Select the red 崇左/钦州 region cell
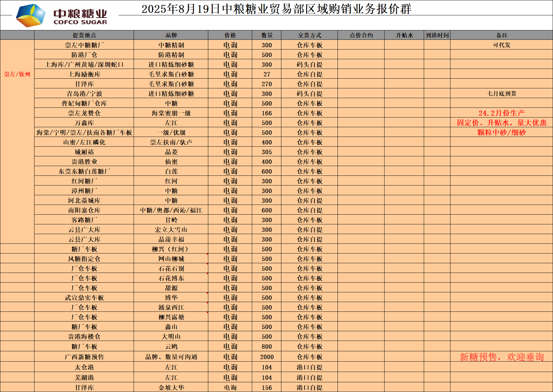 click(17, 74)
